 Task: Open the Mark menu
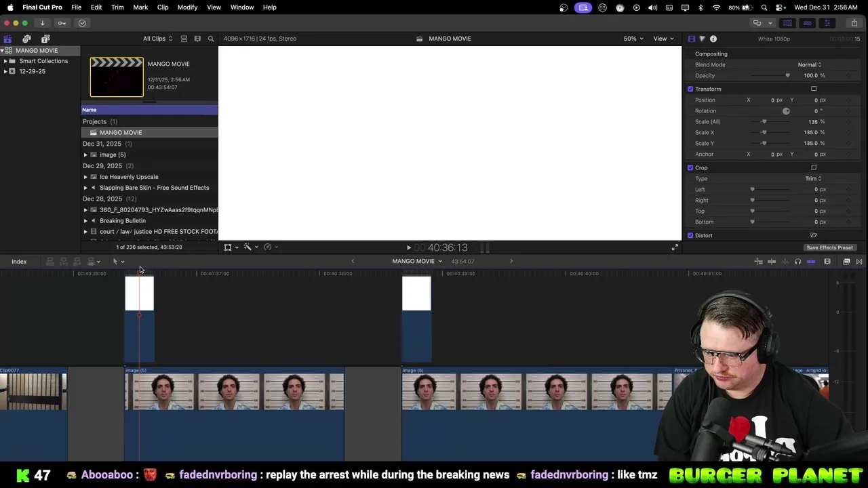[x=140, y=7]
